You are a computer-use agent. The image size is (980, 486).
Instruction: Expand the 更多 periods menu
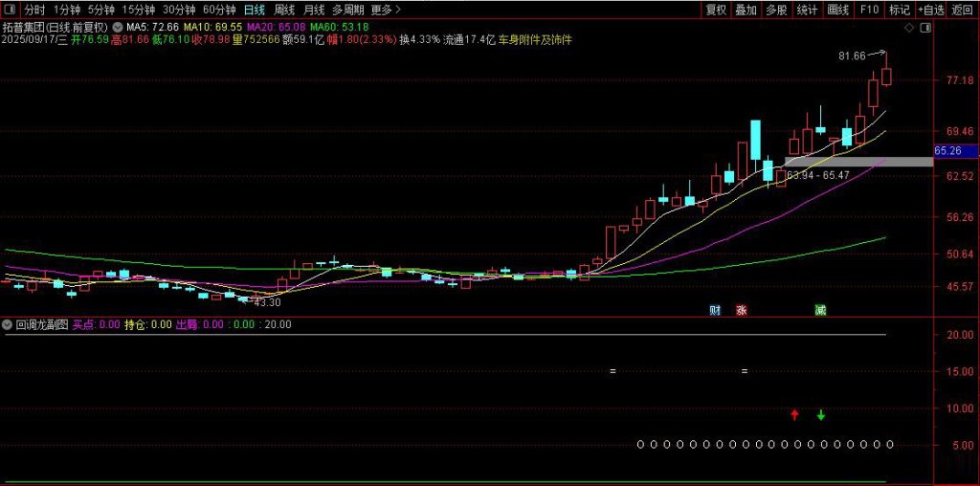385,11
